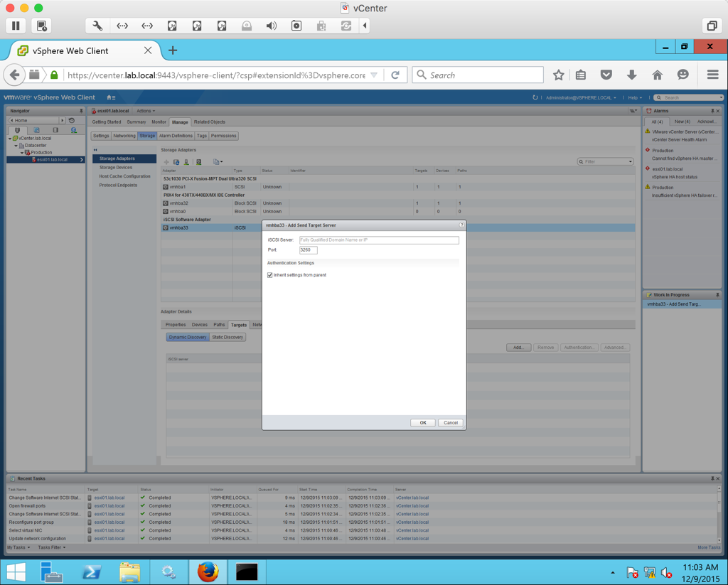This screenshot has height=585, width=728.
Task: Open the Firefox hamburger menu
Action: click(712, 75)
